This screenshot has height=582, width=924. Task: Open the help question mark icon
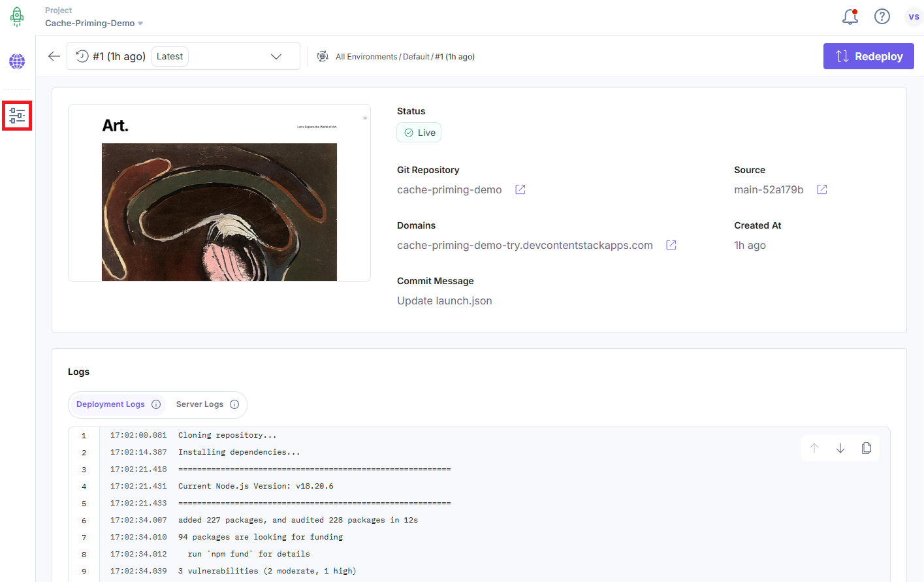click(x=882, y=16)
